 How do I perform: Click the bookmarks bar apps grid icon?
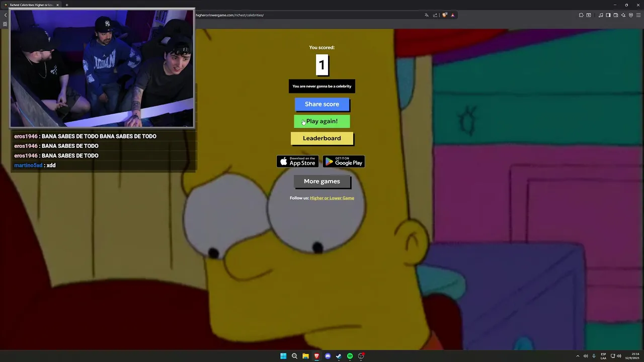tap(5, 24)
